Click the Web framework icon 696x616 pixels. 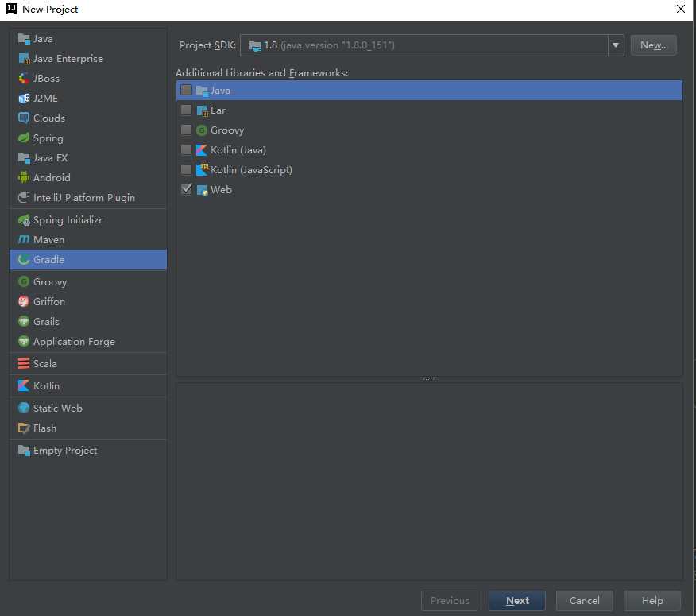(x=202, y=190)
